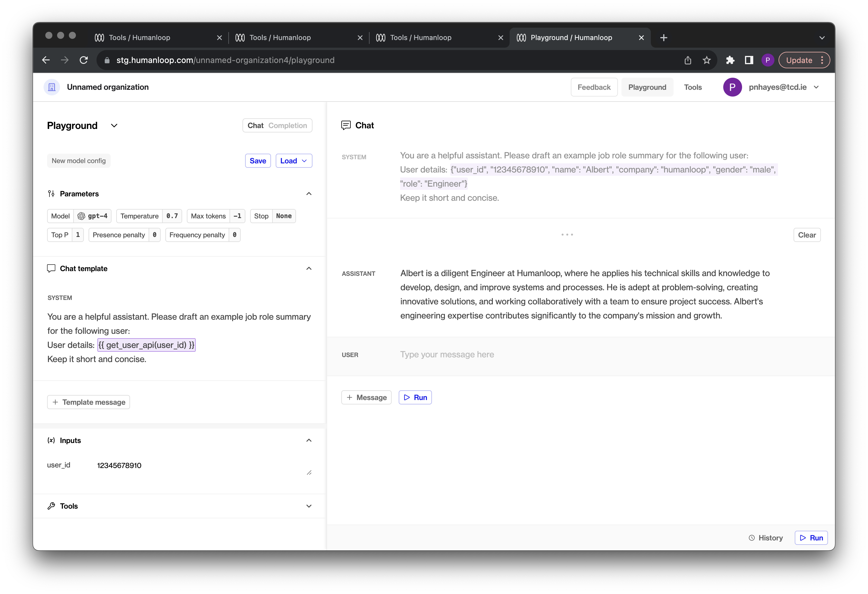Open the Model gpt-4 selector

[79, 216]
